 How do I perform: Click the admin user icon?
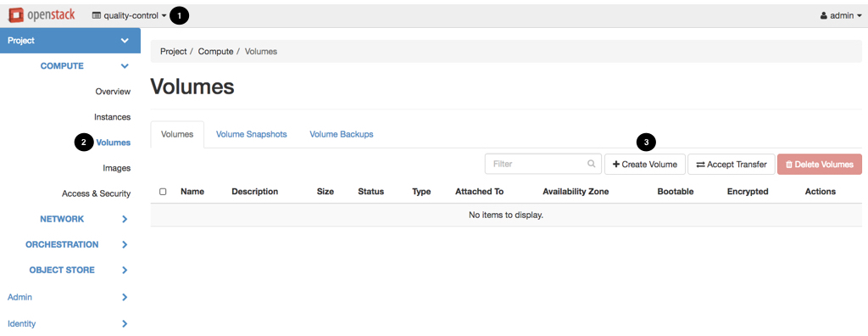[x=824, y=16]
